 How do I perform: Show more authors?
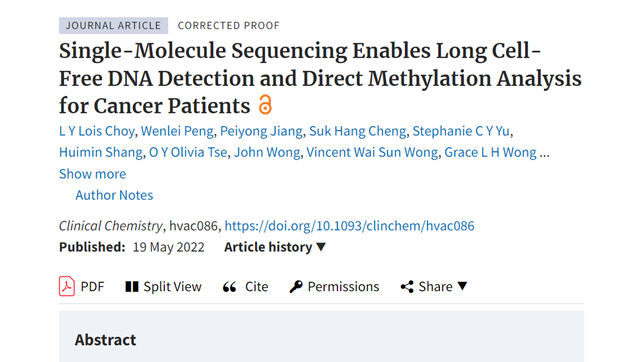click(93, 174)
